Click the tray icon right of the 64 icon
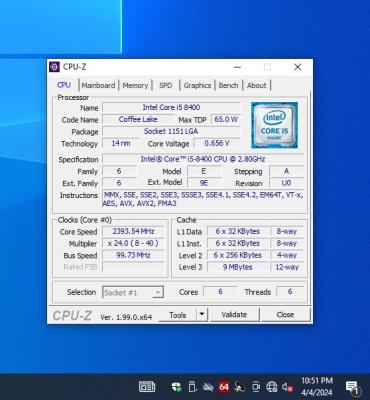The image size is (370, 400). [240, 387]
